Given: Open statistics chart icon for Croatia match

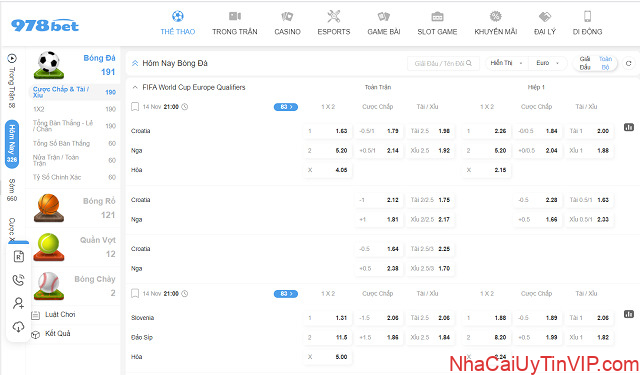Looking at the screenshot, I should click(x=629, y=127).
